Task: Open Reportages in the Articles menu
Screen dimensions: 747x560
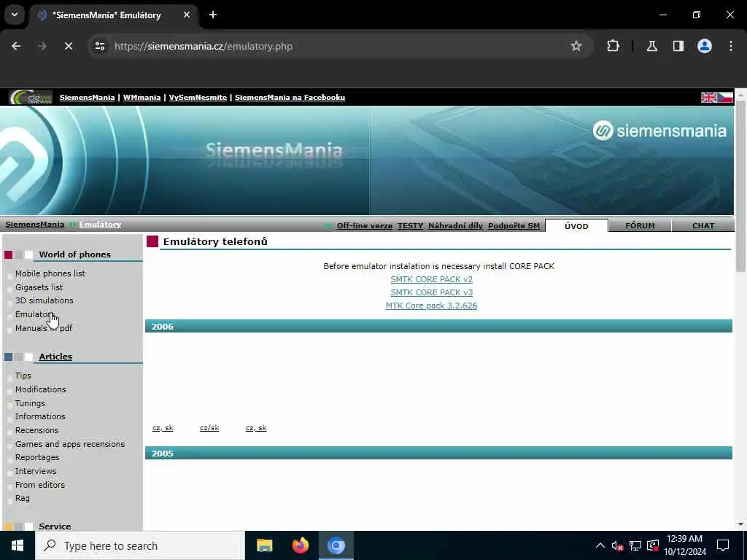Action: coord(37,457)
